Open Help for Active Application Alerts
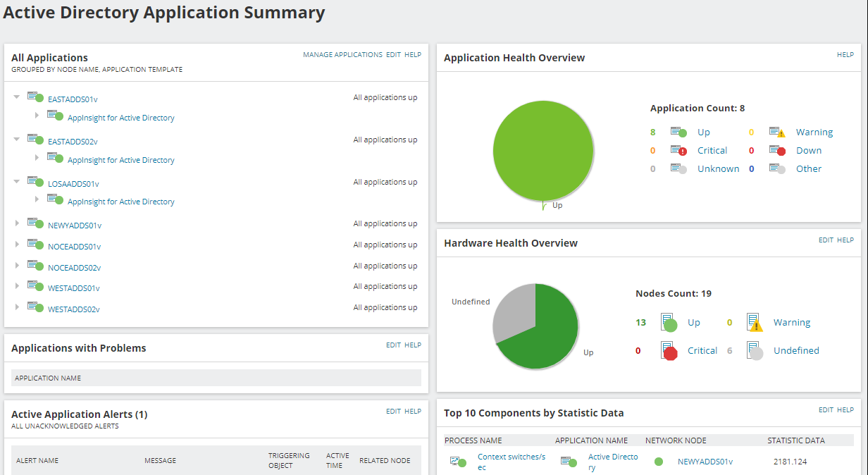868x475 pixels. pyautogui.click(x=413, y=412)
